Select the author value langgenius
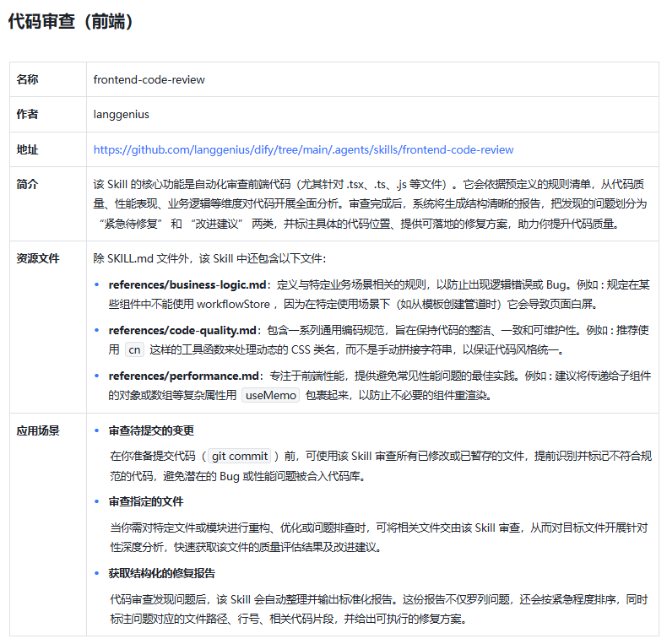Image resolution: width=667 pixels, height=644 pixels. coord(122,115)
